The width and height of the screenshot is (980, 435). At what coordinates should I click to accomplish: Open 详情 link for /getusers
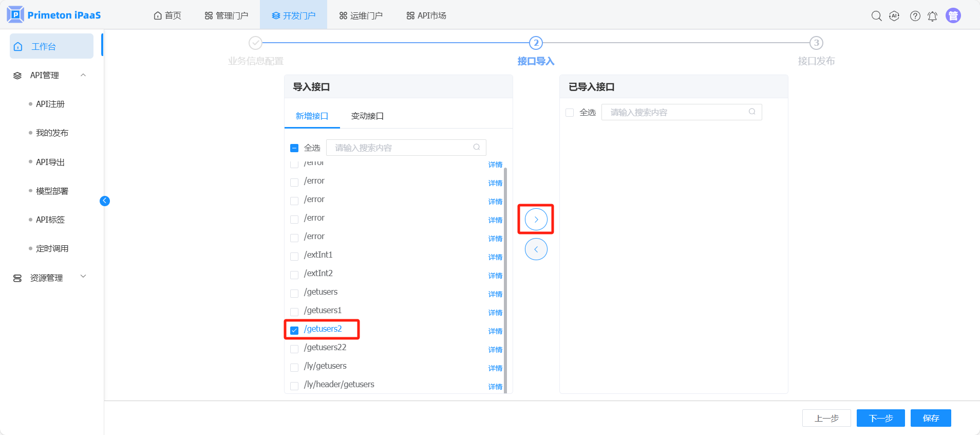(x=495, y=294)
